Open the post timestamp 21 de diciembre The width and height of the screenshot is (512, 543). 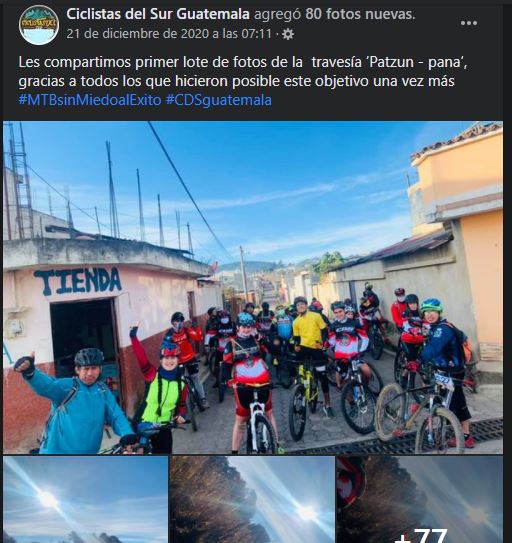pyautogui.click(x=169, y=34)
